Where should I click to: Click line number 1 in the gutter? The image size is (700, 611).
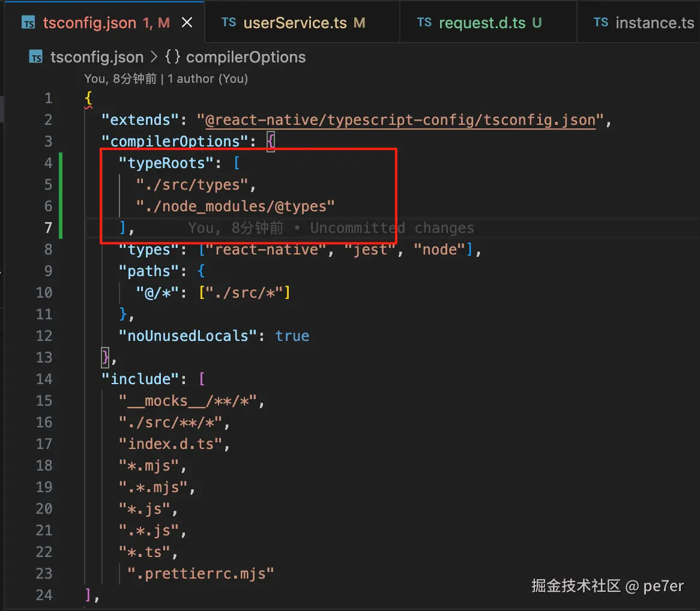tap(48, 98)
